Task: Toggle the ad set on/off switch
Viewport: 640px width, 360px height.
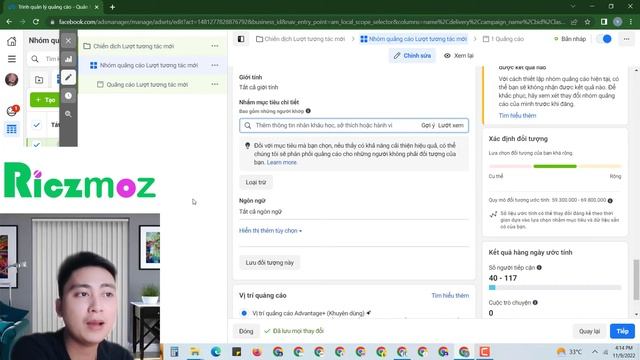Action: coord(604,39)
